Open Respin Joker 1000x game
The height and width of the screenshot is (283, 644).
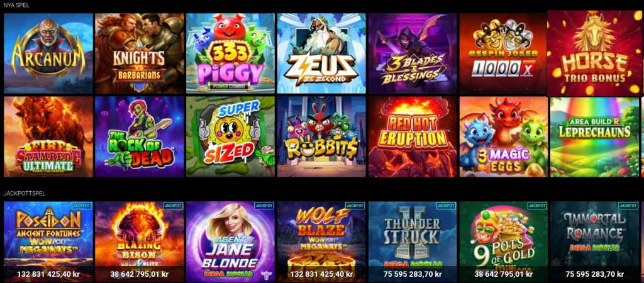pos(504,53)
